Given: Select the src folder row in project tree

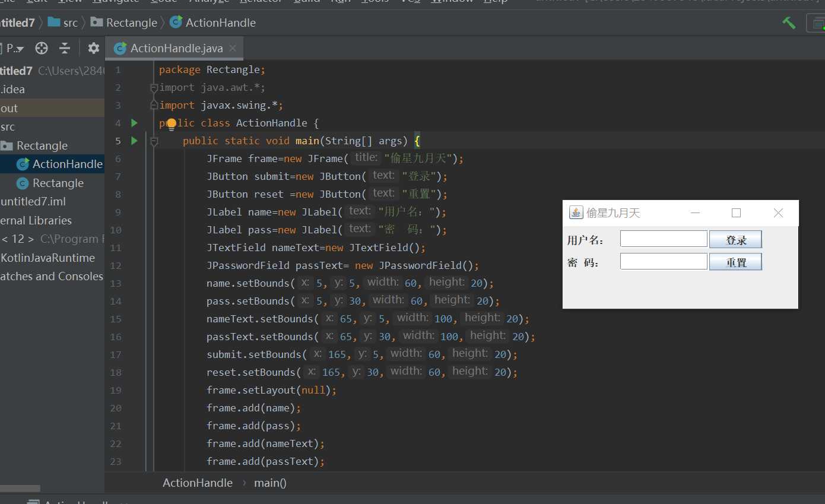Looking at the screenshot, I should [x=52, y=126].
